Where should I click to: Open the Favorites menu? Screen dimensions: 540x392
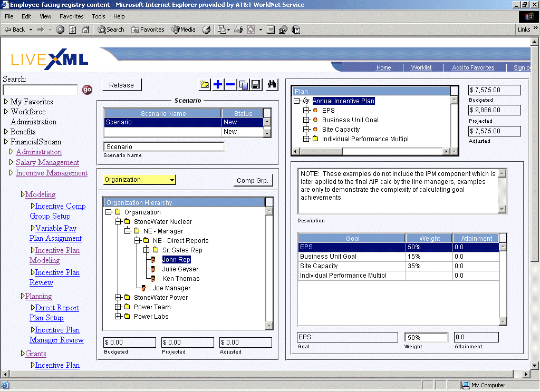coord(71,16)
